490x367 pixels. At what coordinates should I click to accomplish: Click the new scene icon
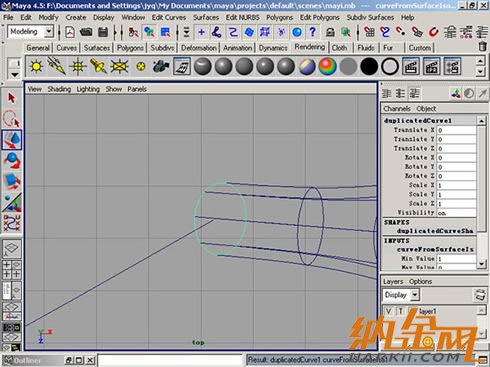[x=70, y=32]
